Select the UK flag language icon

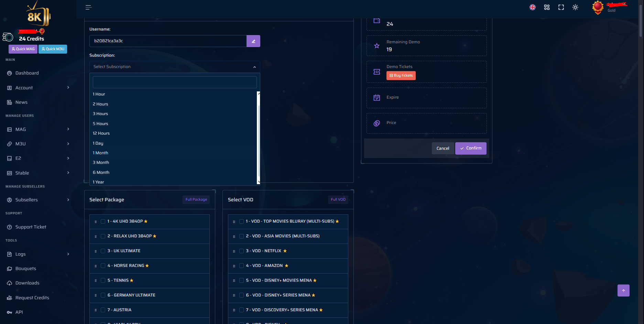click(x=533, y=7)
